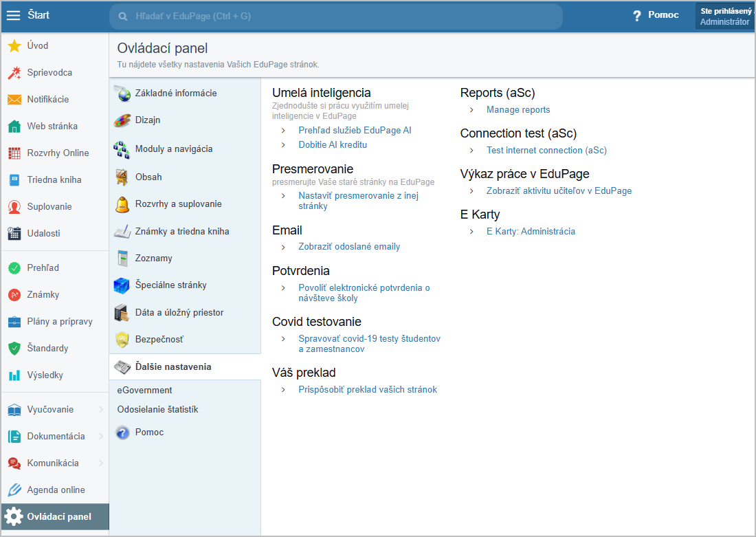Open Test internet connection (aSc) link
This screenshot has width=756, height=537.
pyautogui.click(x=546, y=150)
